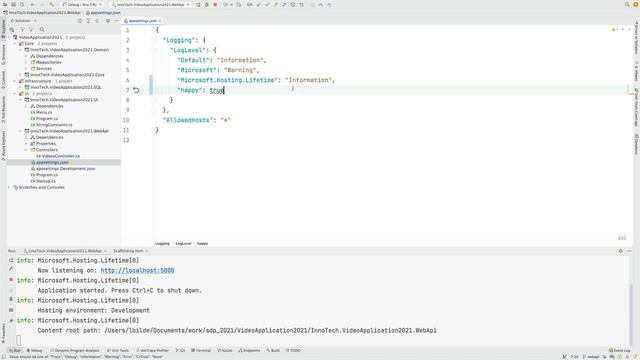The width and height of the screenshot is (640, 360).
Task: Click the pin icon in Run panel sidebar
Action: pos(11,320)
